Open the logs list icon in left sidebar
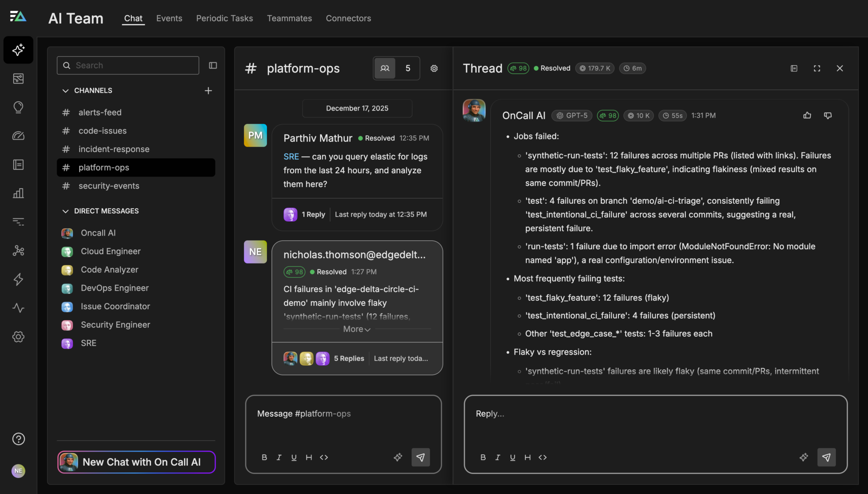This screenshot has width=868, height=494. pyautogui.click(x=18, y=164)
